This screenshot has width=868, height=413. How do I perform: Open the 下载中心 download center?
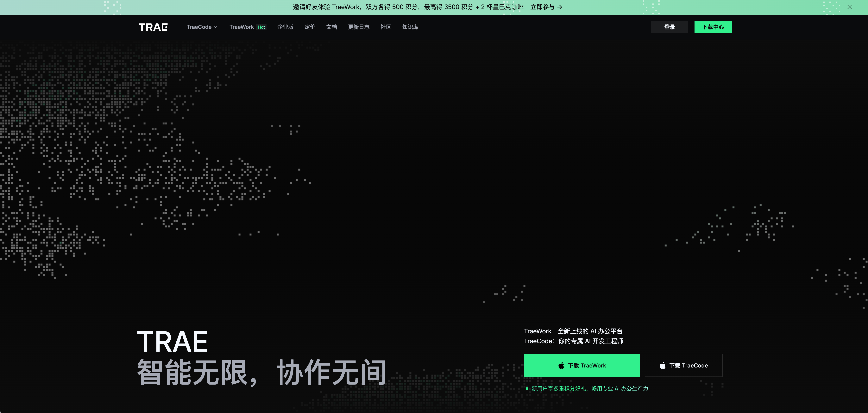[x=713, y=27]
